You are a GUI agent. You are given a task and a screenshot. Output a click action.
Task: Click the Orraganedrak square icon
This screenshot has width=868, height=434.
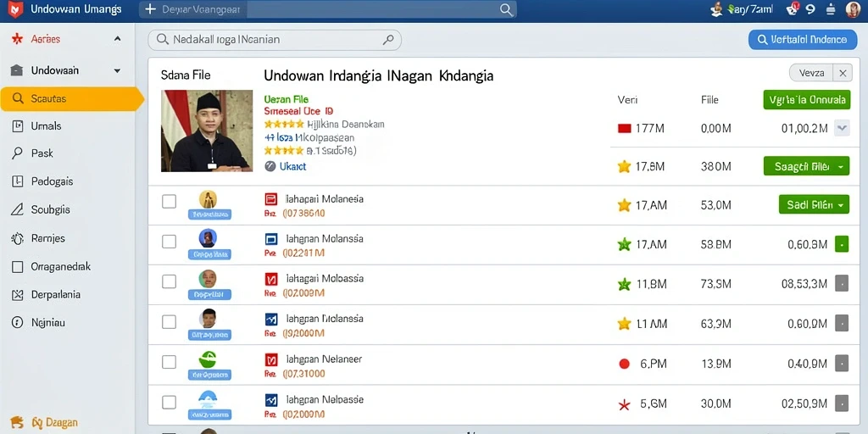[17, 267]
